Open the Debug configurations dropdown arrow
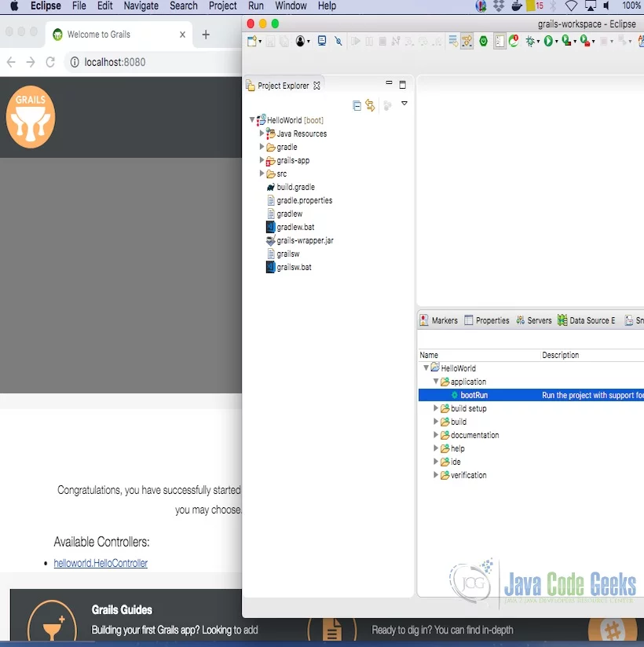Image resolution: width=644 pixels, height=647 pixels. [x=538, y=42]
